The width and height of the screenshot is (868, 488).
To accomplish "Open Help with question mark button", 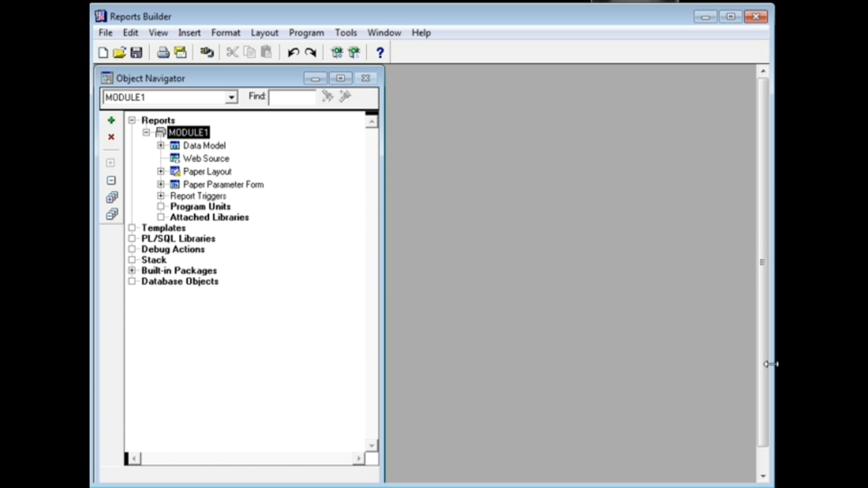I will (380, 52).
